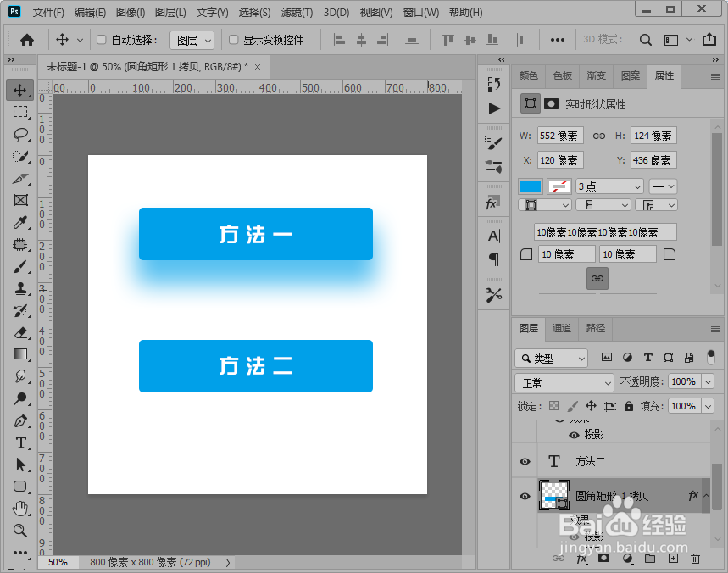Click the blue fill color swatch in Properties
The width and height of the screenshot is (728, 573).
530,186
